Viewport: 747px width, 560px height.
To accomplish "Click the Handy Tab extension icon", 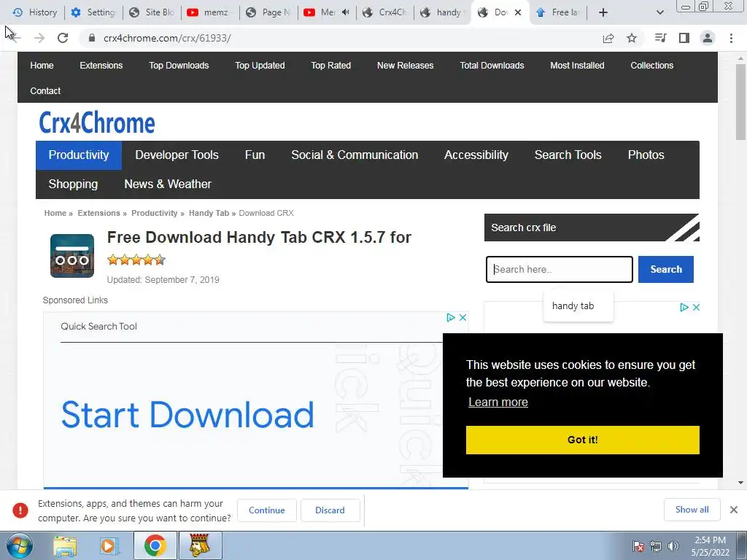I will (x=72, y=256).
